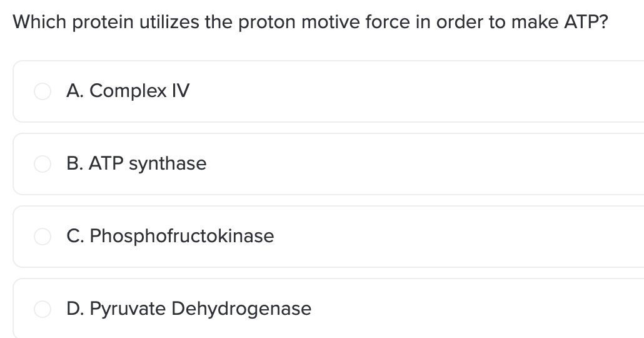Click the 'C. Phosphofructokinase' answer label

tap(170, 236)
